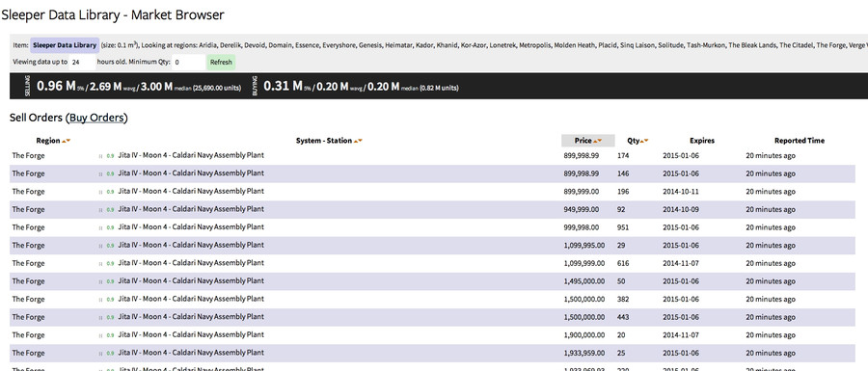868x371 pixels.
Task: Click row handle icon for 174-quantity order
Action: [100, 156]
